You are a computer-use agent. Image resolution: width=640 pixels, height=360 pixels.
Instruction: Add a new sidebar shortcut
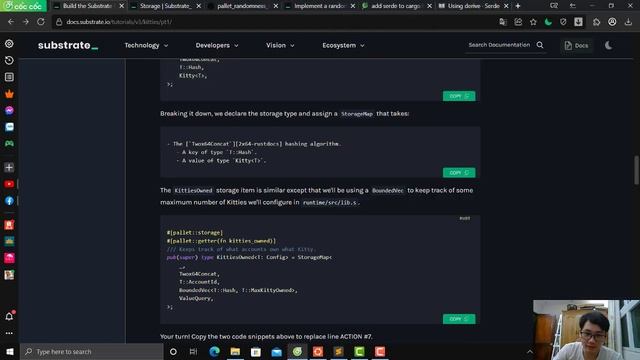click(x=9, y=167)
